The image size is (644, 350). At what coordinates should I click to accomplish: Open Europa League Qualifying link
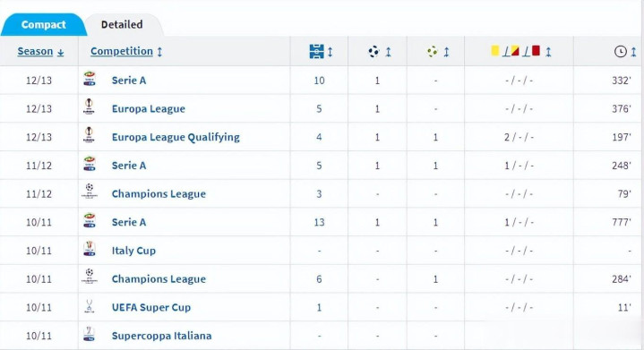pos(176,137)
